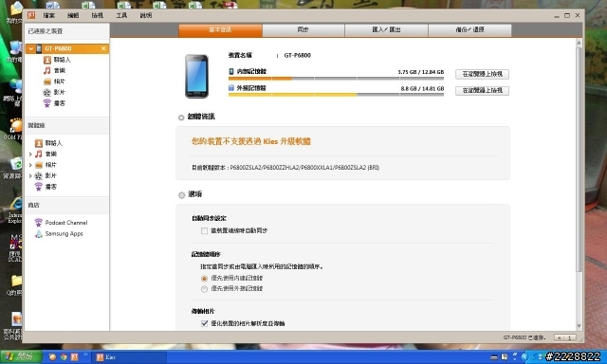Expand the library Music (音樂) node
Screen dimensions: 607x364
click(x=30, y=154)
